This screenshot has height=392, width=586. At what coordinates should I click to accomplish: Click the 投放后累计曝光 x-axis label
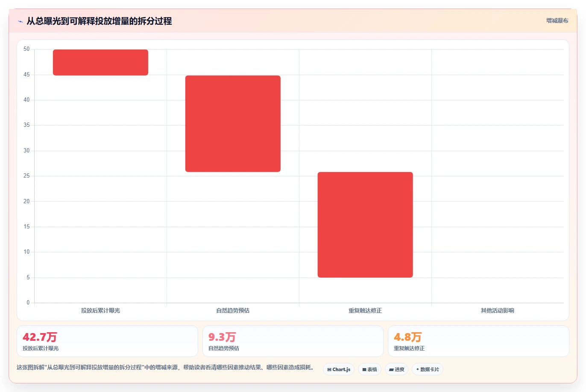click(x=100, y=310)
